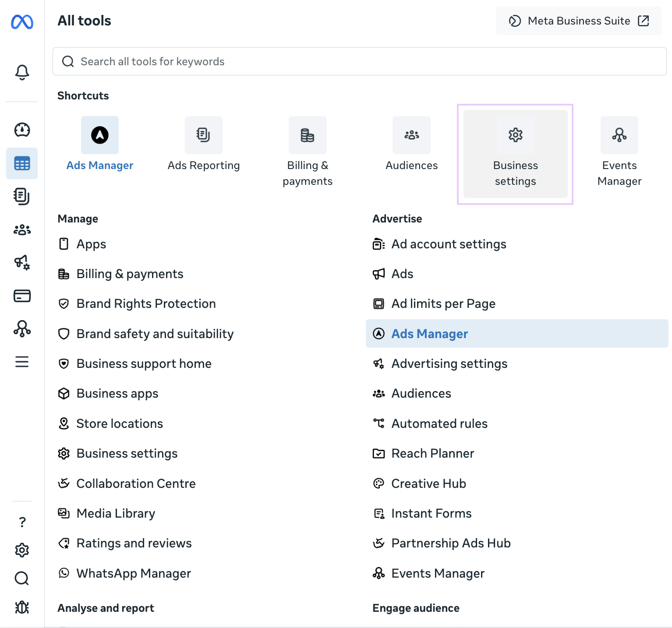Click the search magnifier icon in sidebar
The image size is (672, 628).
tap(22, 579)
